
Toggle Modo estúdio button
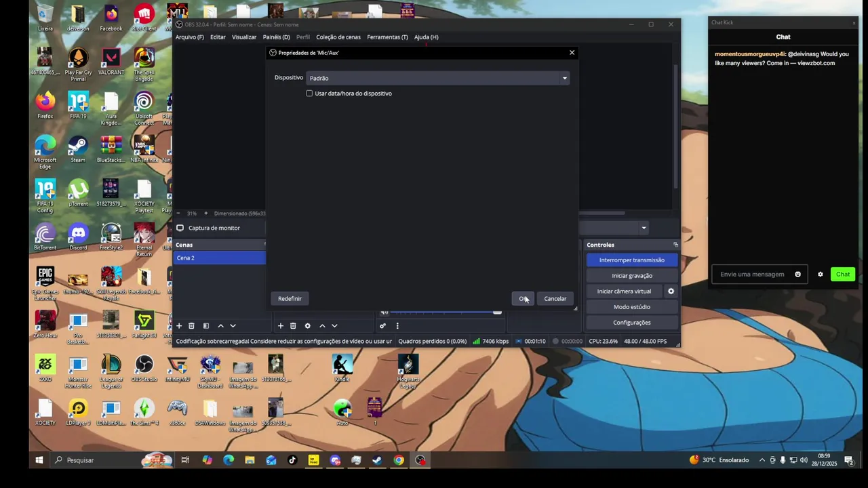[x=631, y=307]
